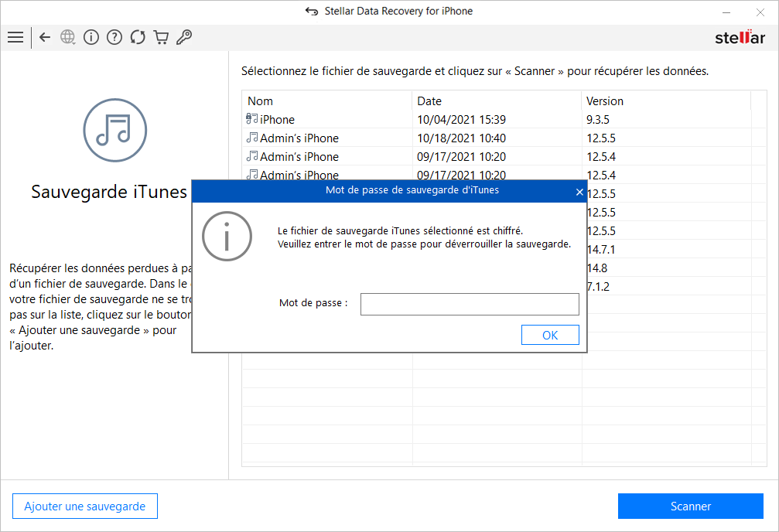Select date cell 10/04/2021 15:39
The width and height of the screenshot is (779, 532).
[x=462, y=120]
